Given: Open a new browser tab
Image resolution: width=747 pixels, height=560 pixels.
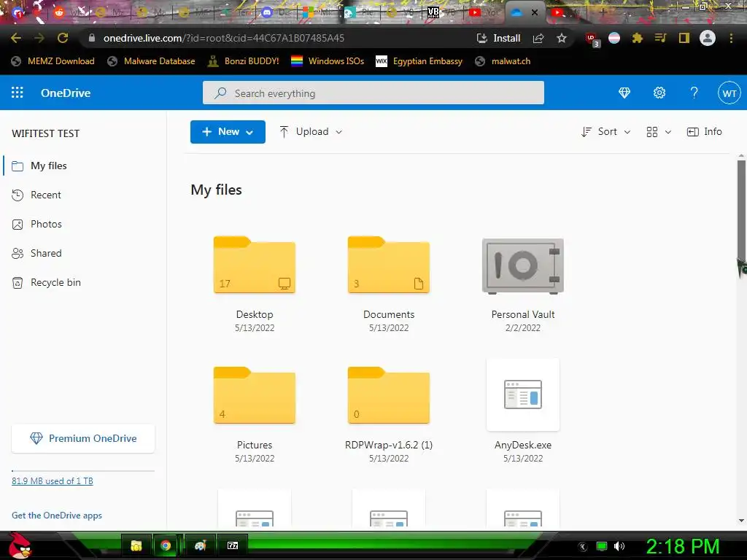Looking at the screenshot, I should click(x=602, y=13).
